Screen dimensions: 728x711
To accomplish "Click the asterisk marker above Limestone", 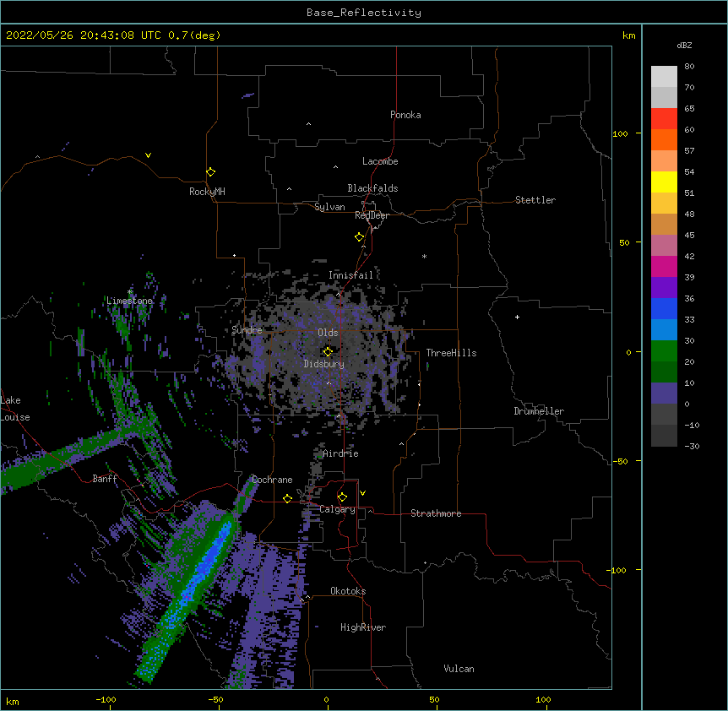I will click(x=130, y=292).
